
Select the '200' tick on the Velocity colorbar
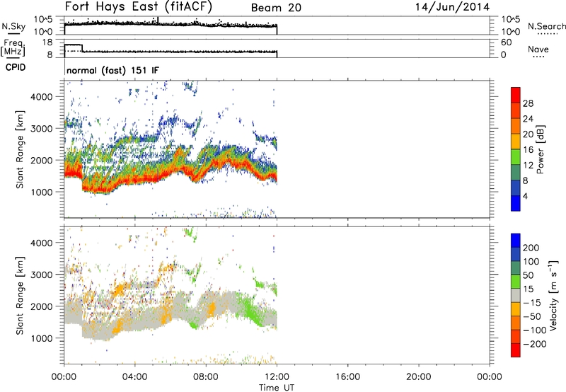pos(531,248)
